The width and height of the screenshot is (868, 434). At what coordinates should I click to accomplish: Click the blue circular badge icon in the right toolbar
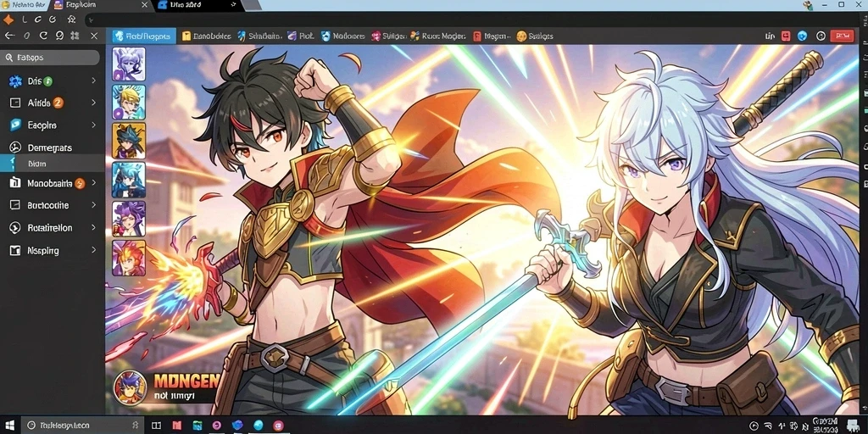pyautogui.click(x=802, y=36)
